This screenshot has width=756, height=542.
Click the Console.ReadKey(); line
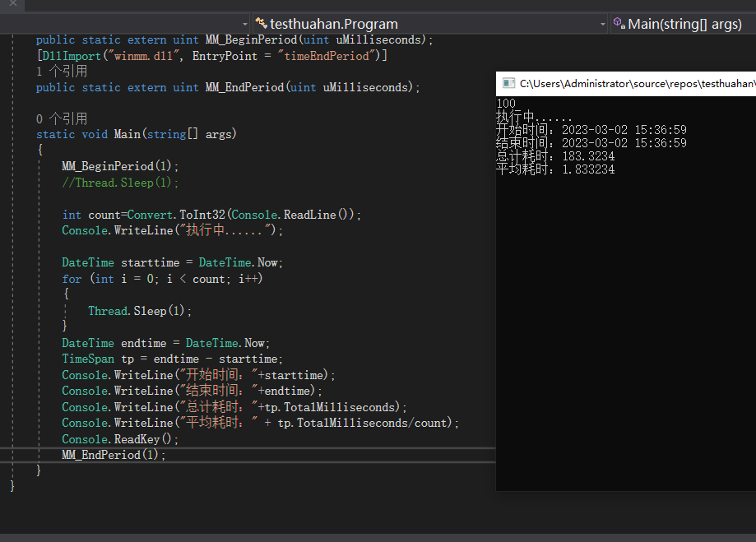pyautogui.click(x=120, y=439)
